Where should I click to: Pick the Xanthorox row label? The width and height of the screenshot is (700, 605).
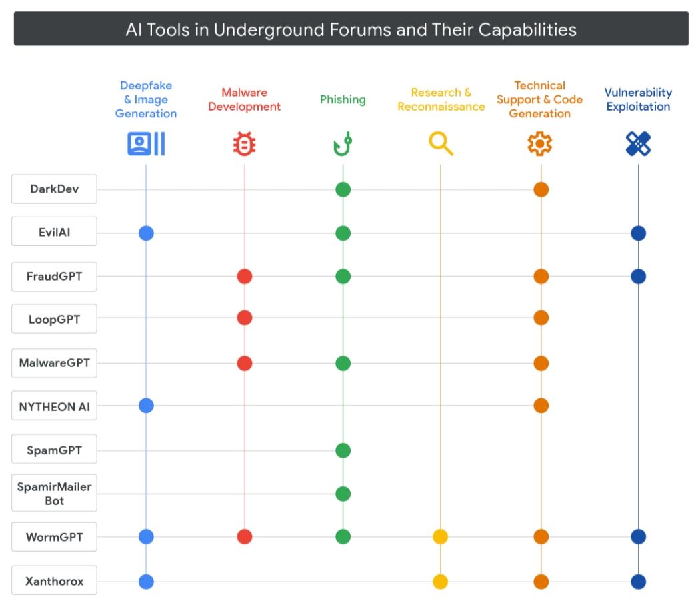click(x=55, y=581)
